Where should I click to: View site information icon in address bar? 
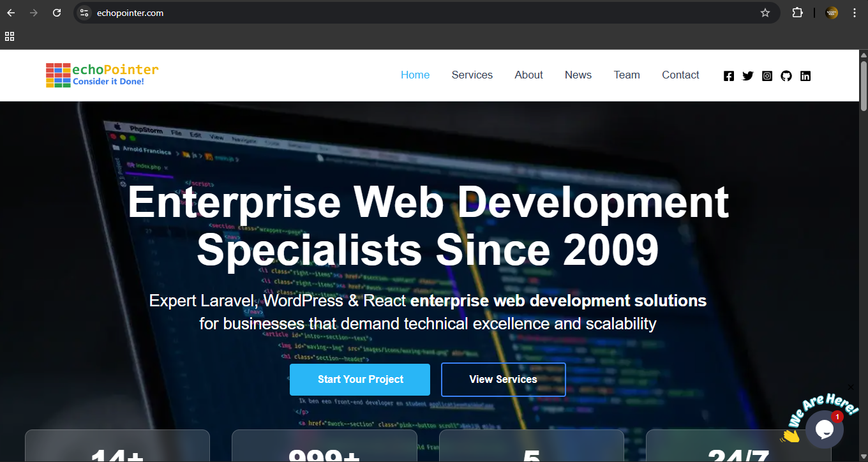[x=84, y=13]
